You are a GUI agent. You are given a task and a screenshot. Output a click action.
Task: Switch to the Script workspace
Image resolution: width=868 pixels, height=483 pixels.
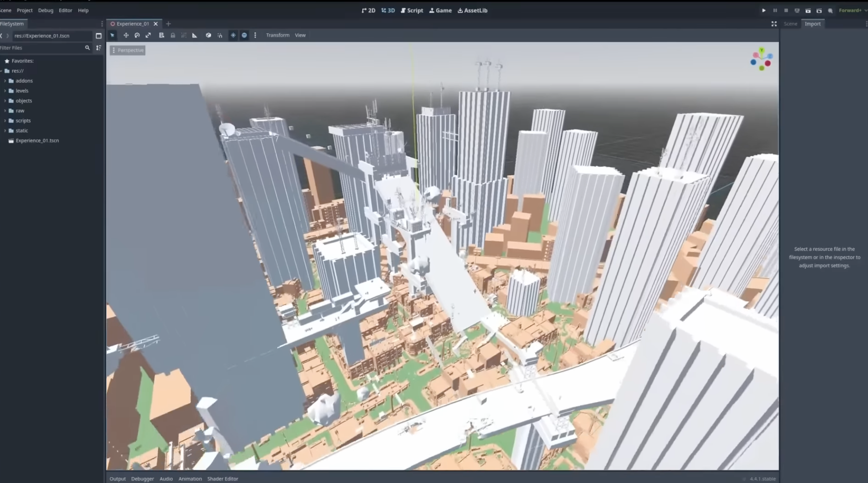412,10
